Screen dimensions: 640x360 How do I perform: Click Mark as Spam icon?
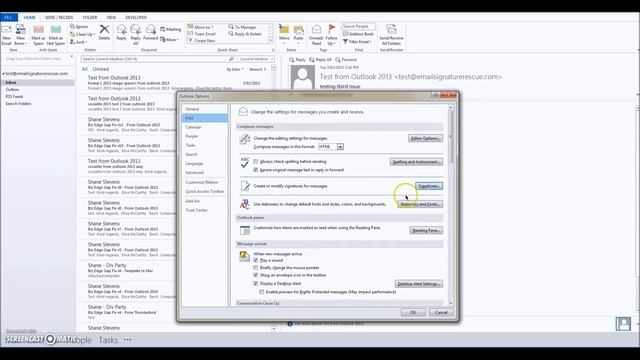(x=38, y=34)
